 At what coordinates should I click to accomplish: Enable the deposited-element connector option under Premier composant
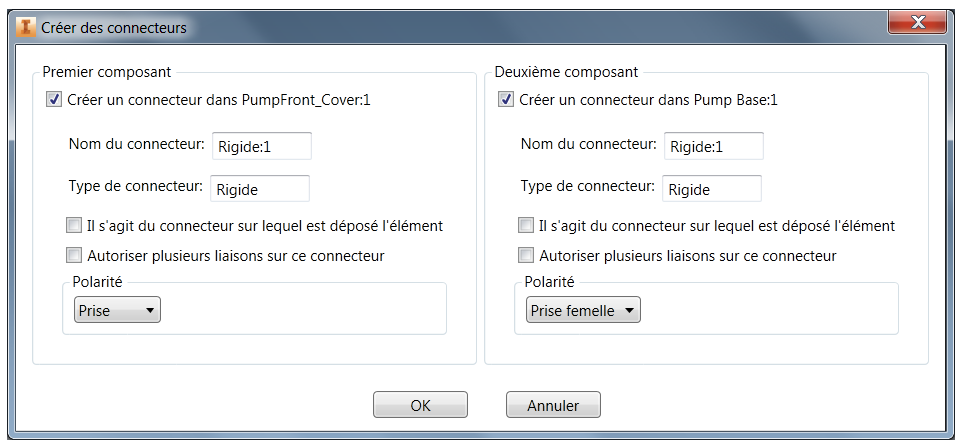(73, 226)
